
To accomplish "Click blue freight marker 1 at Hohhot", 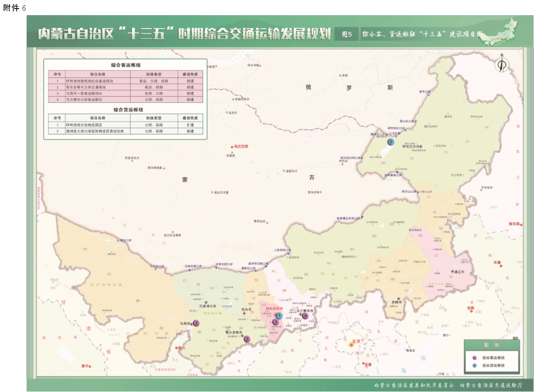I will (279, 316).
